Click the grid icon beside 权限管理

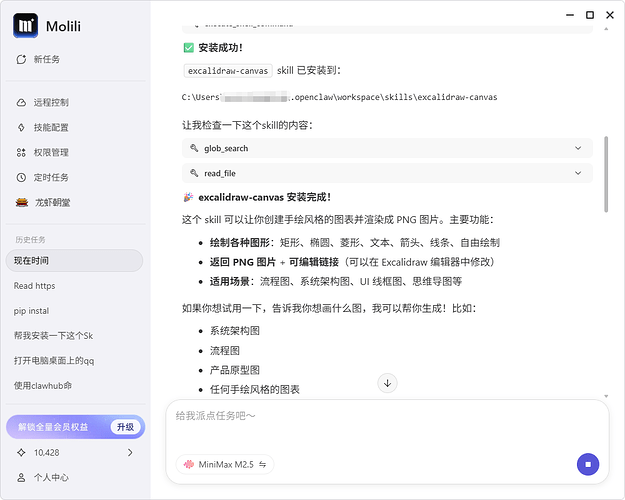tap(21, 152)
